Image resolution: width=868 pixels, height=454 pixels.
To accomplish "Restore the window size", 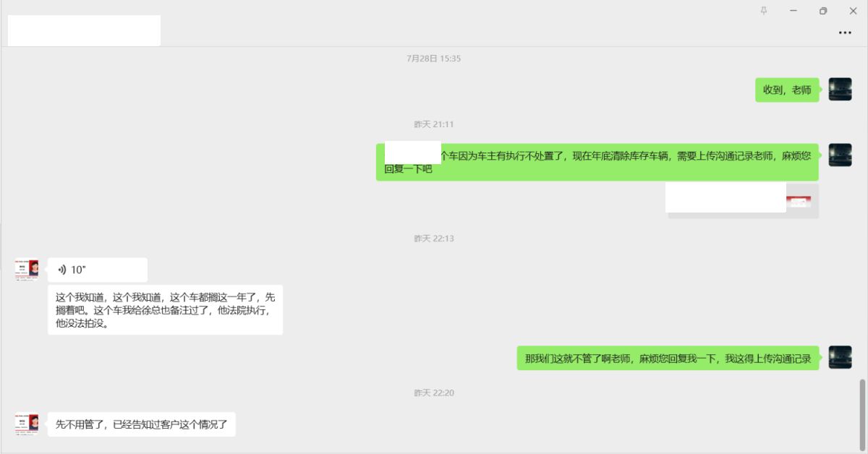I will (x=823, y=11).
